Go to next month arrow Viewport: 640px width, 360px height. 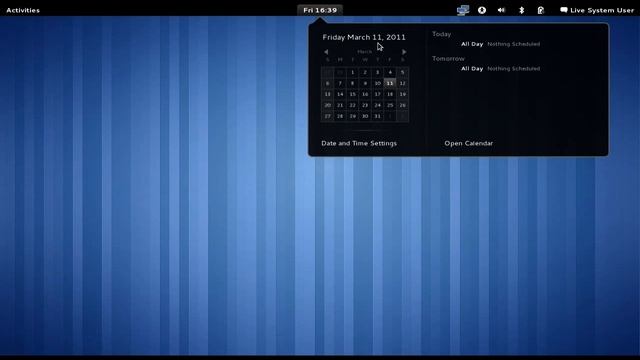(404, 52)
